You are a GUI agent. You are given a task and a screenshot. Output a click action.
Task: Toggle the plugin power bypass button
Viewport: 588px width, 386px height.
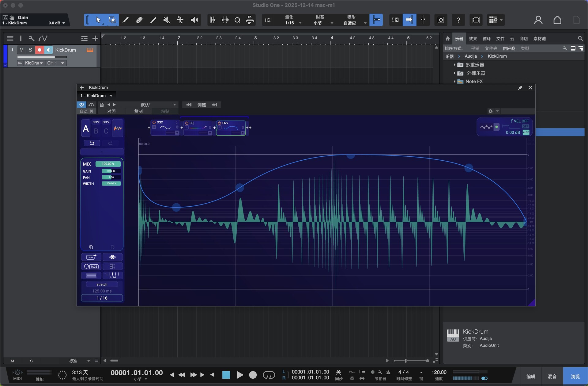pos(81,105)
